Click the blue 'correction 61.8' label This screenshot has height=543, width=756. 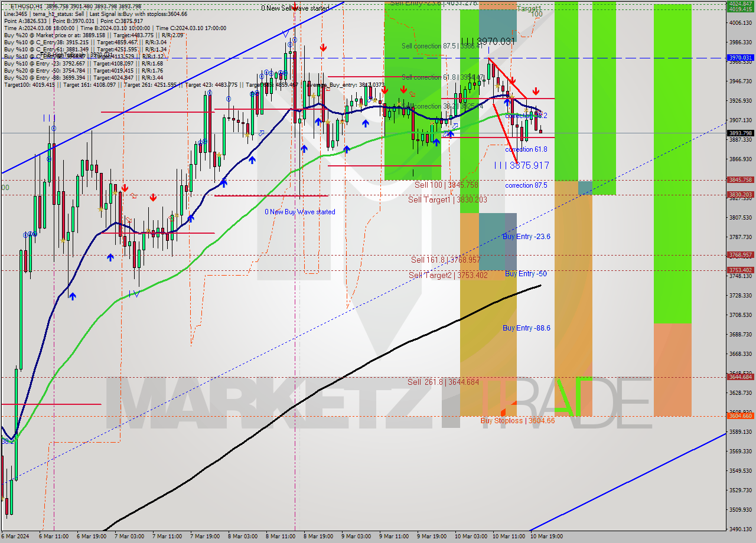(x=526, y=150)
